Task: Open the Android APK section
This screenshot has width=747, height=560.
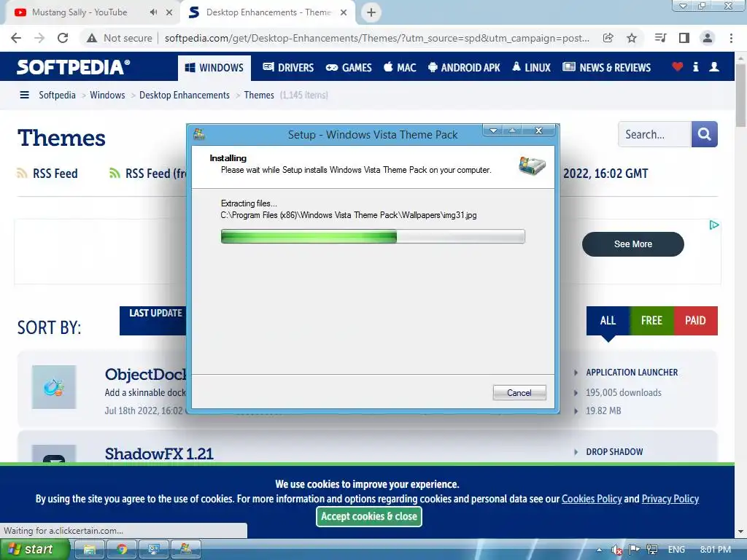Action: pos(464,68)
